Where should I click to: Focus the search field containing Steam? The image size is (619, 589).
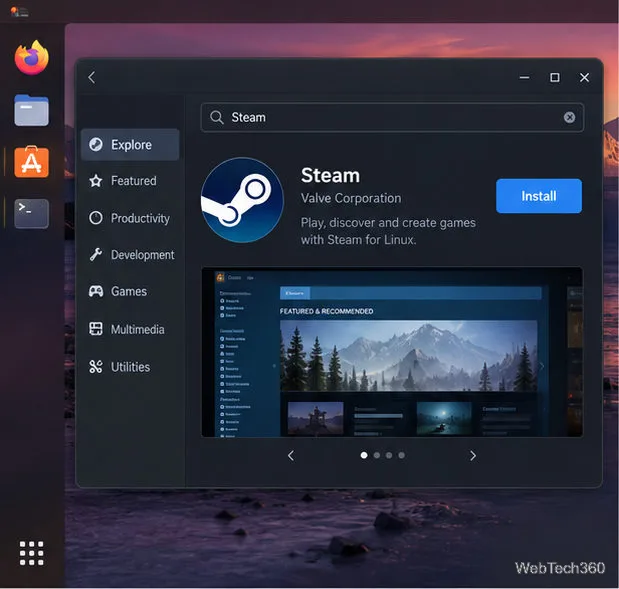pos(392,117)
